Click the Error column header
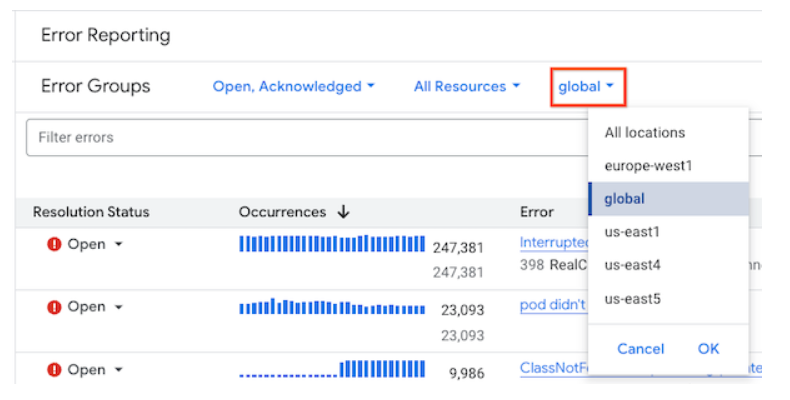The image size is (790, 400). (x=537, y=212)
